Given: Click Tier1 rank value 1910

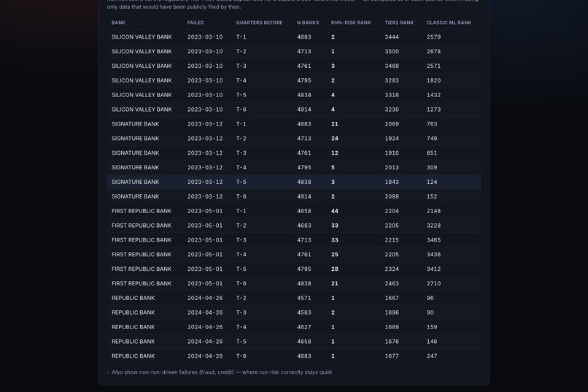Looking at the screenshot, I should click(392, 153).
